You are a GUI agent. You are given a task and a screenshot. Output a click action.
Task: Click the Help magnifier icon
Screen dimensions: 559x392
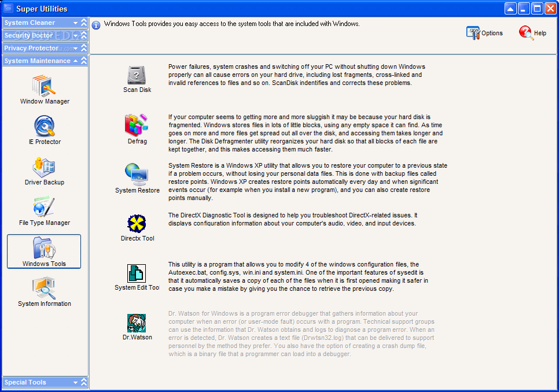pyautogui.click(x=526, y=33)
